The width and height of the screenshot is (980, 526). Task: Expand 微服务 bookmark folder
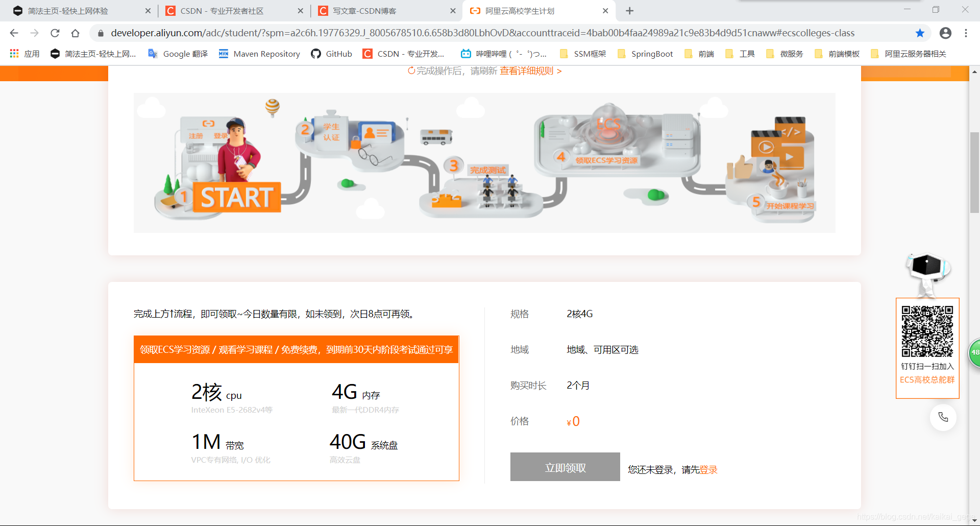(x=785, y=54)
